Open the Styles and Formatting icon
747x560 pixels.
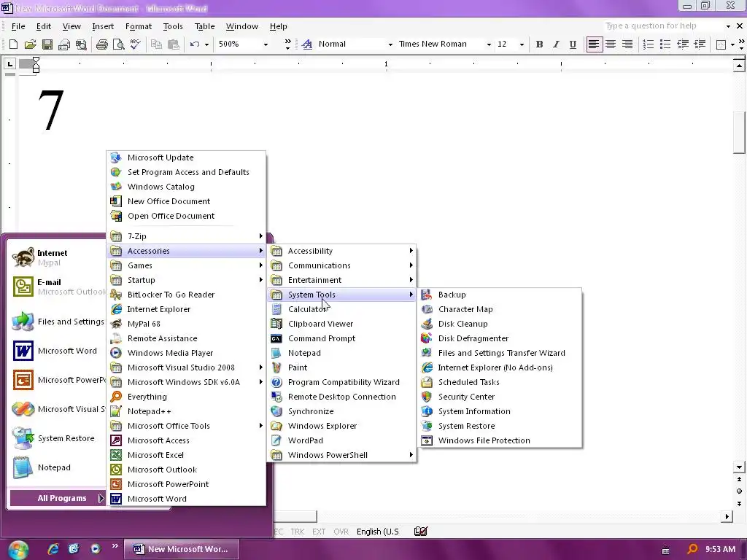tap(307, 44)
